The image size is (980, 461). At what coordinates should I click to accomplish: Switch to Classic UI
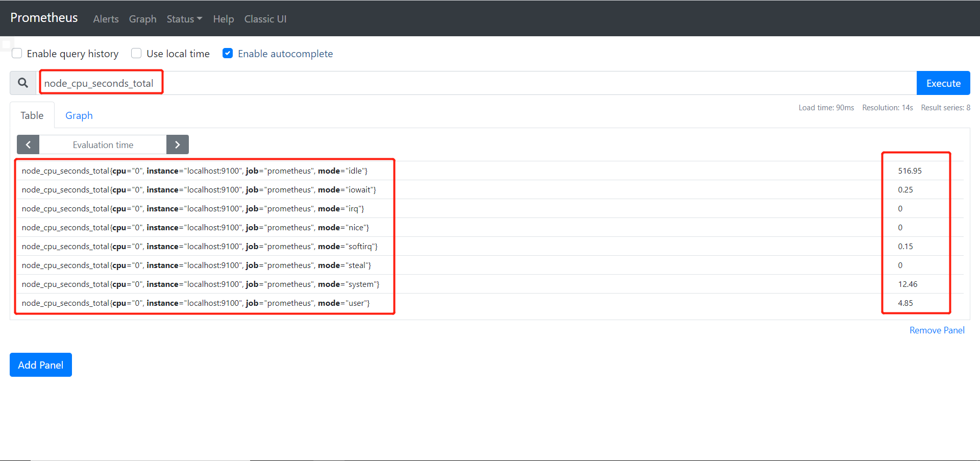pos(265,19)
